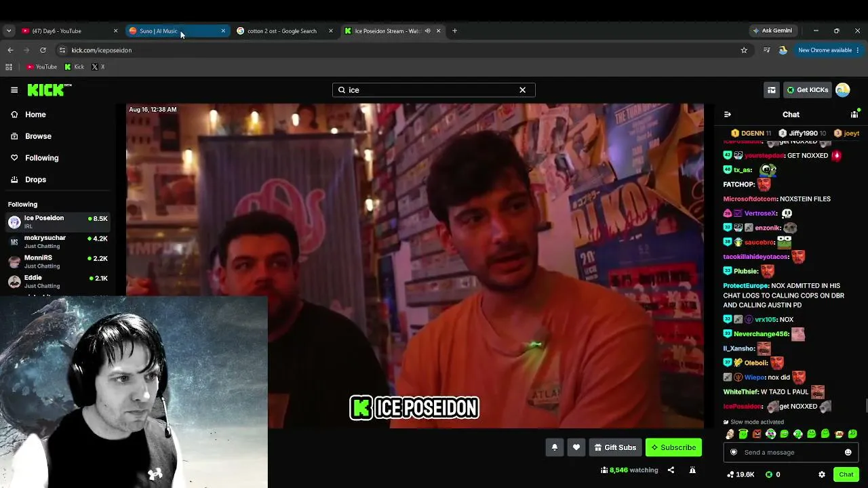Click the Ice Poseidon stream video player
Viewport: 868px width, 488px height.
coord(415,266)
